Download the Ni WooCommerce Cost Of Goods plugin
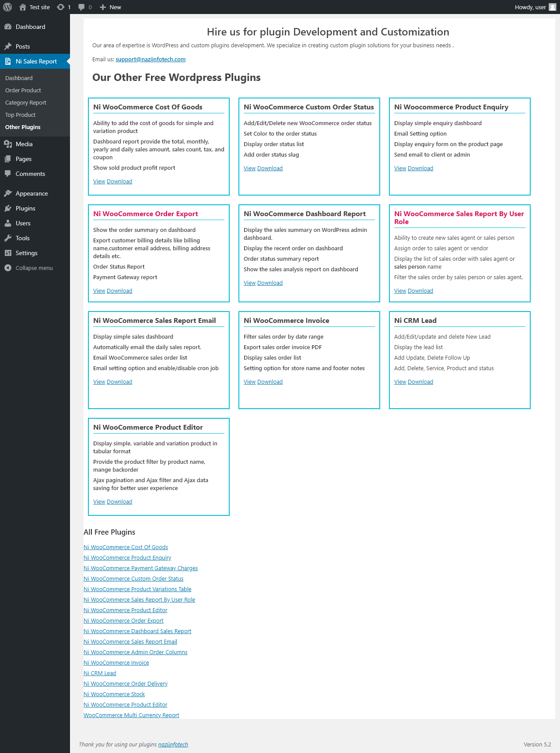 (119, 181)
